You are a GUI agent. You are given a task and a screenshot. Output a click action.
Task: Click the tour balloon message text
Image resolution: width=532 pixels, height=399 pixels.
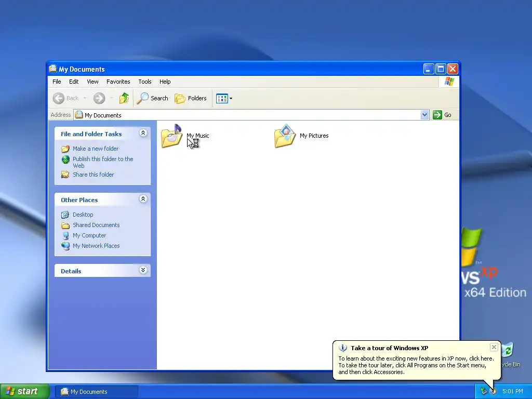416,365
